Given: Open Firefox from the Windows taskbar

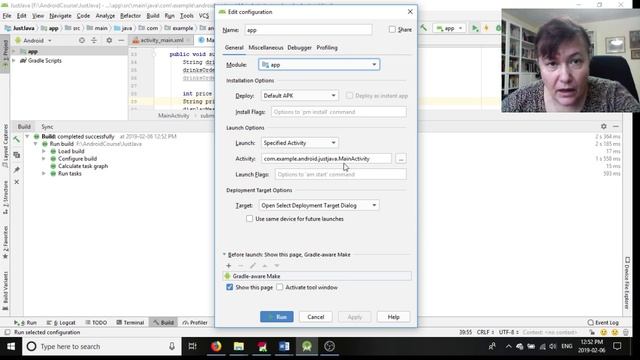Looking at the screenshot, I should 216,347.
